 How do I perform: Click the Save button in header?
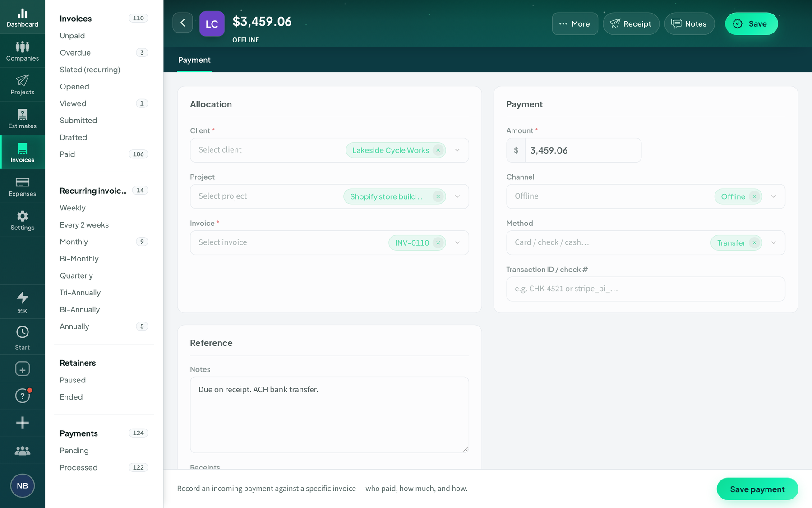click(751, 24)
